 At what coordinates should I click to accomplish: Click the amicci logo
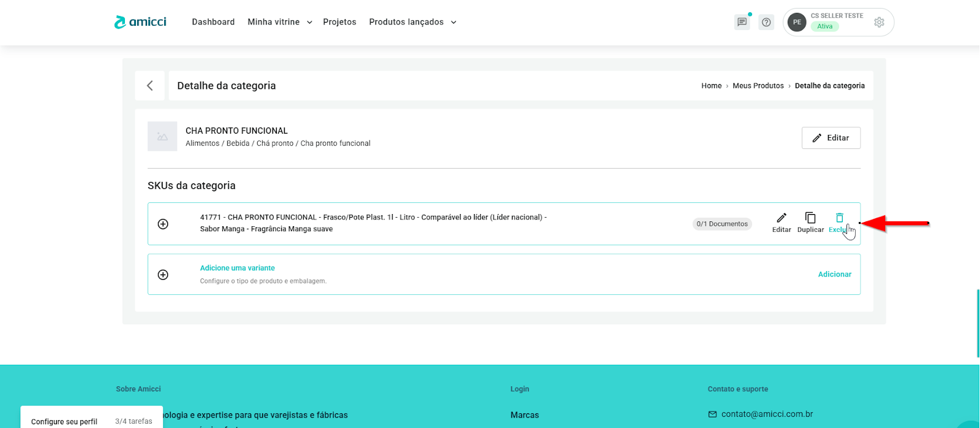[140, 22]
